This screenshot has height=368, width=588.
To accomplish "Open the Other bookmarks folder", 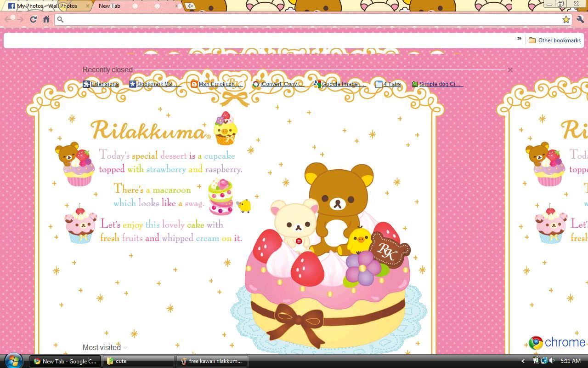I will pos(554,40).
